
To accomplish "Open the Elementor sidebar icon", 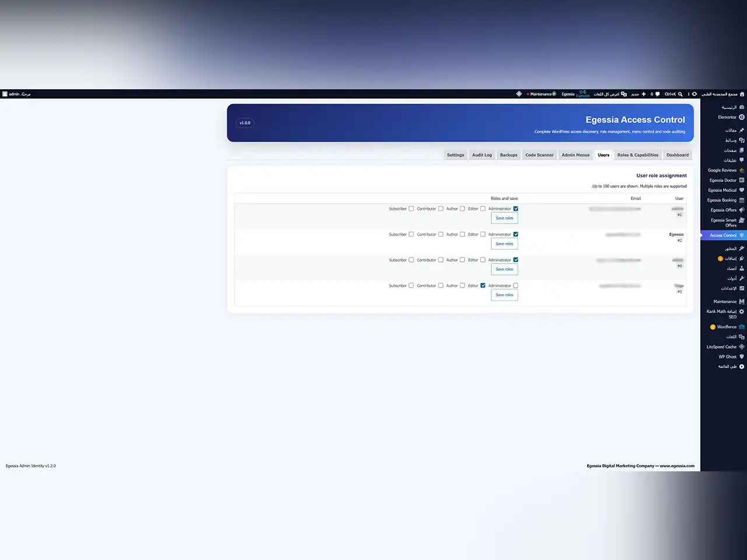I will coord(742,117).
